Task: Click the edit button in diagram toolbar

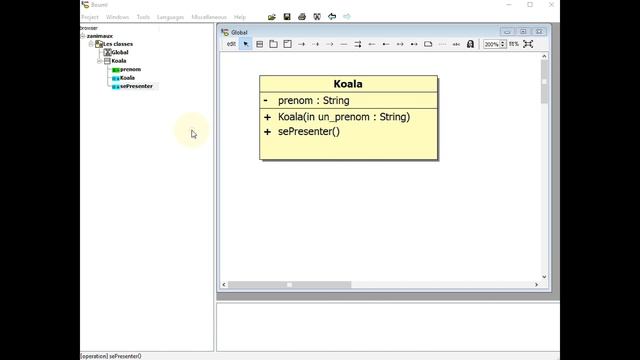Action: tap(231, 44)
